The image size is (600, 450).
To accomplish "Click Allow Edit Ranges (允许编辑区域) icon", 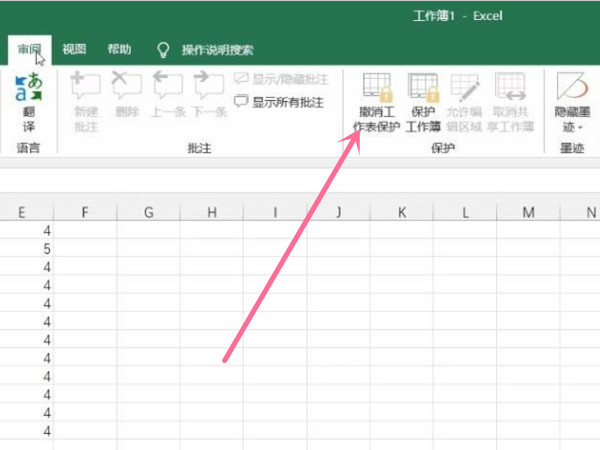I will click(x=465, y=100).
